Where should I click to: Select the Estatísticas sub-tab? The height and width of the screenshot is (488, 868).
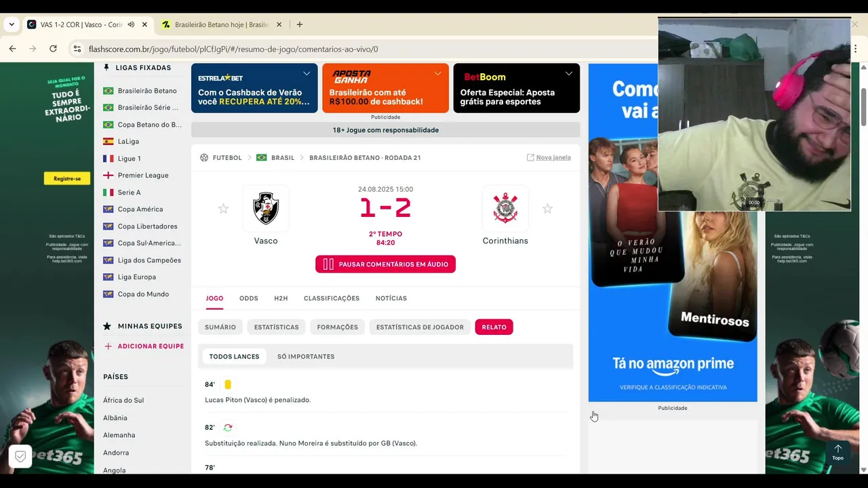coord(276,327)
